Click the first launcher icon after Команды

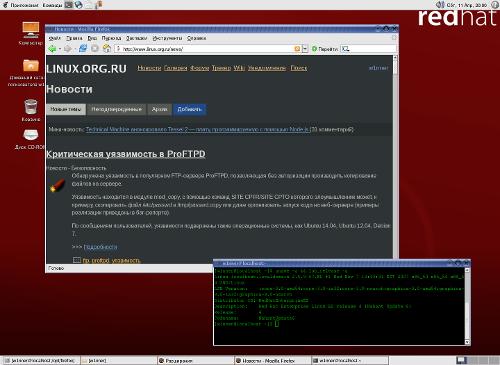[x=69, y=5]
